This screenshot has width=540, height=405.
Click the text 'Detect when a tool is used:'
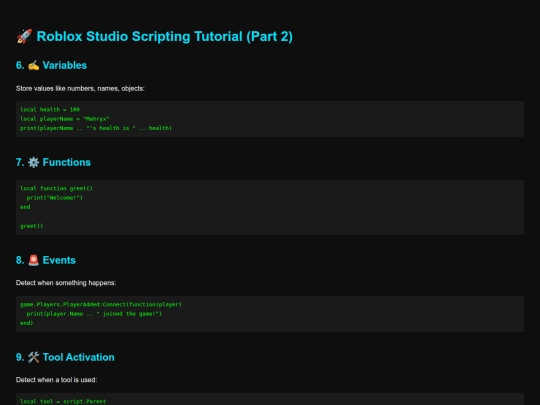(56, 380)
